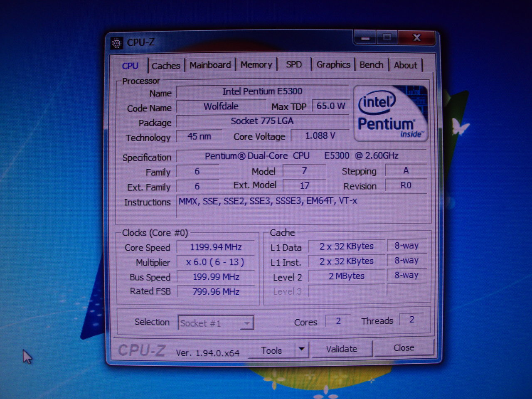Click the Rated FSB 799.96 MHz value
532x399 pixels.
point(216,292)
